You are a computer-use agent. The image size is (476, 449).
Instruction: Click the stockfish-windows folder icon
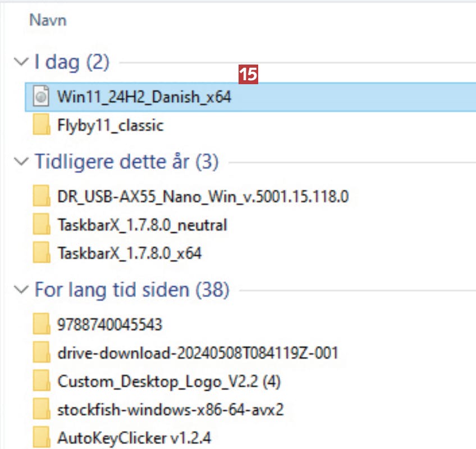point(41,410)
